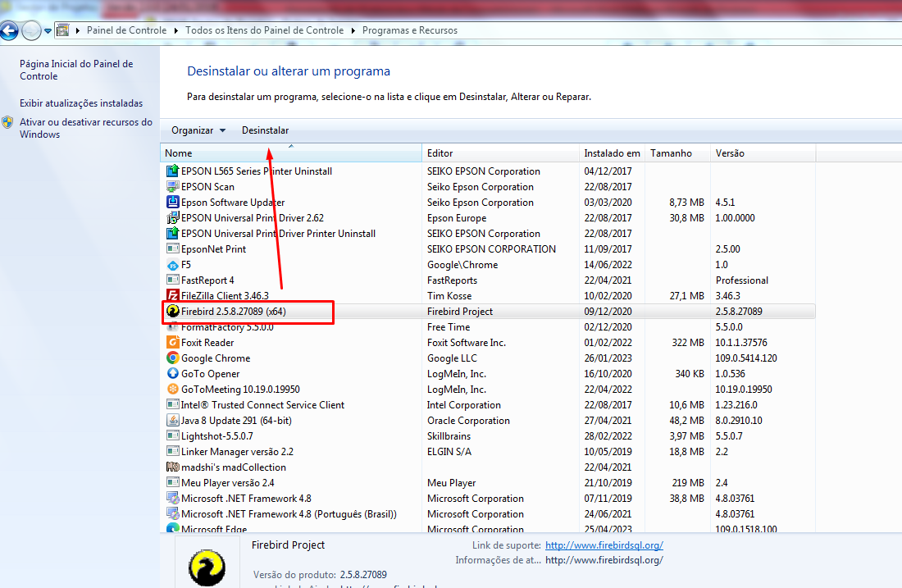The height and width of the screenshot is (588, 902).
Task: Select the GoTo Opener icon
Action: (172, 373)
